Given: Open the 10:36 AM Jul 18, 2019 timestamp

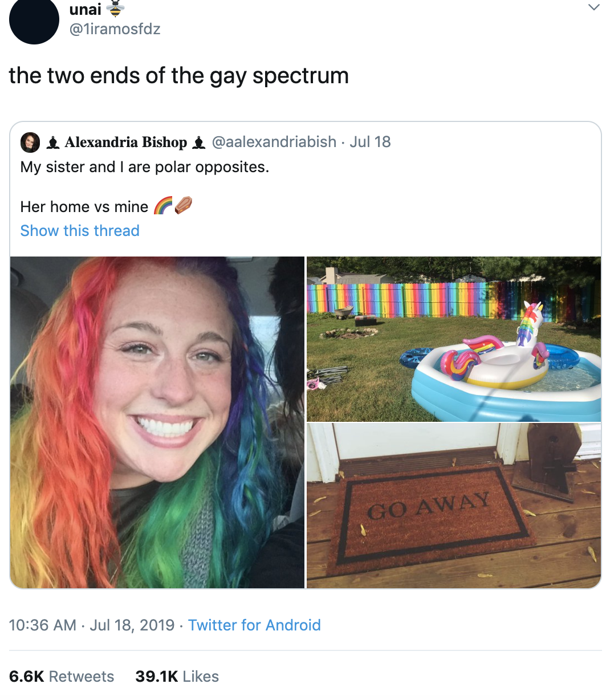Looking at the screenshot, I should point(92,625).
